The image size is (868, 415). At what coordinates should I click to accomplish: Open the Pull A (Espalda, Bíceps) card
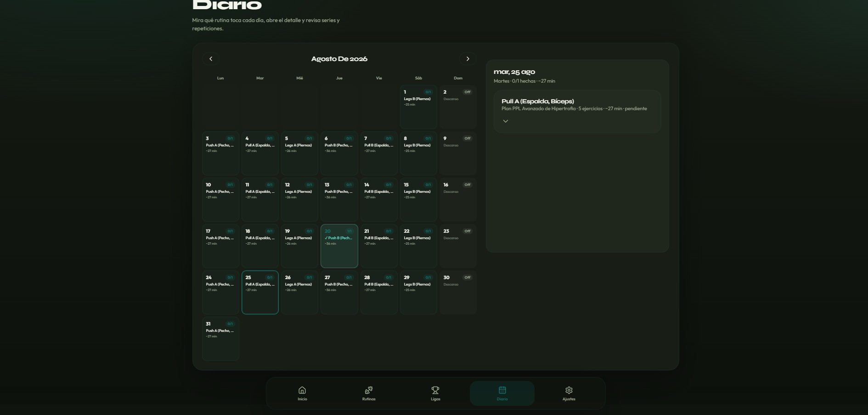(577, 112)
